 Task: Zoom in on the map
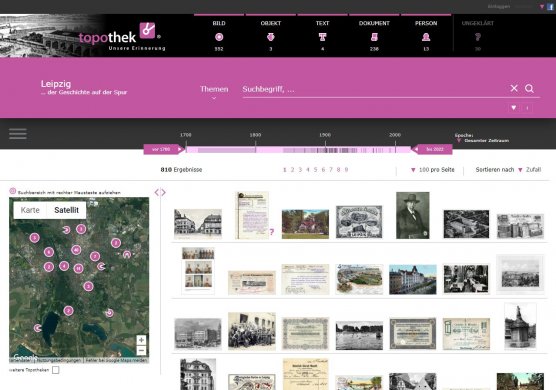pos(141,340)
